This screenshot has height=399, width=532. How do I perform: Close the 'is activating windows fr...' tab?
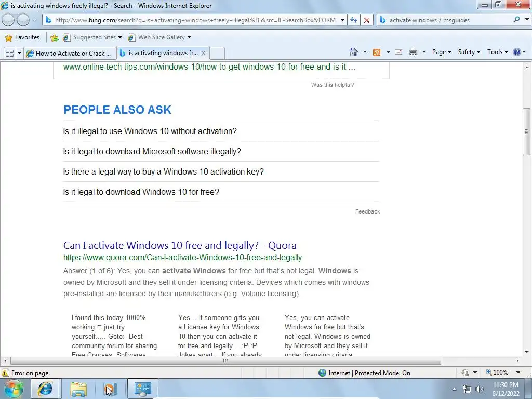(x=203, y=53)
